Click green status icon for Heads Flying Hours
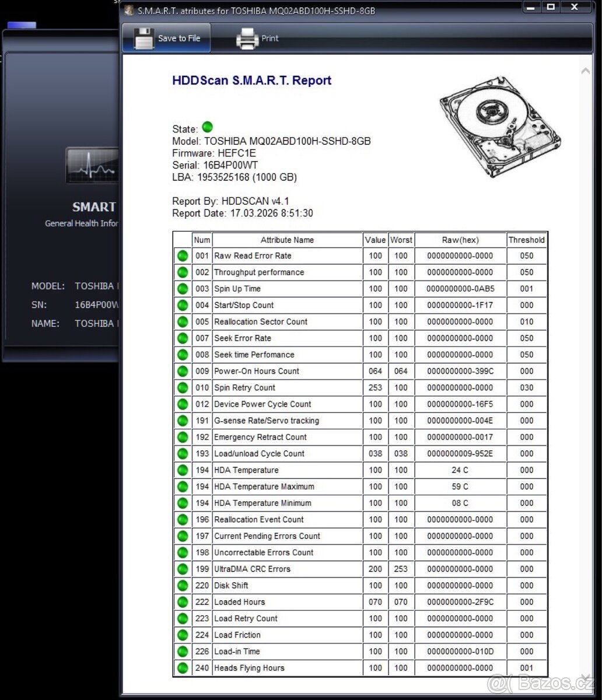602x700 pixels. point(183,668)
